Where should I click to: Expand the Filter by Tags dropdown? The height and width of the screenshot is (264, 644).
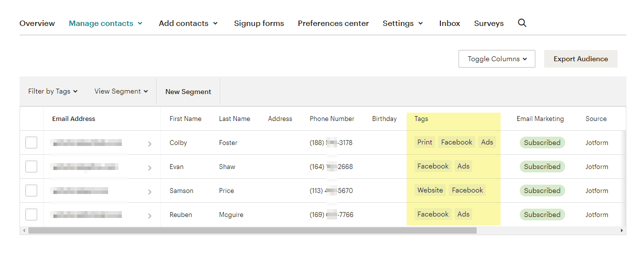coord(53,92)
